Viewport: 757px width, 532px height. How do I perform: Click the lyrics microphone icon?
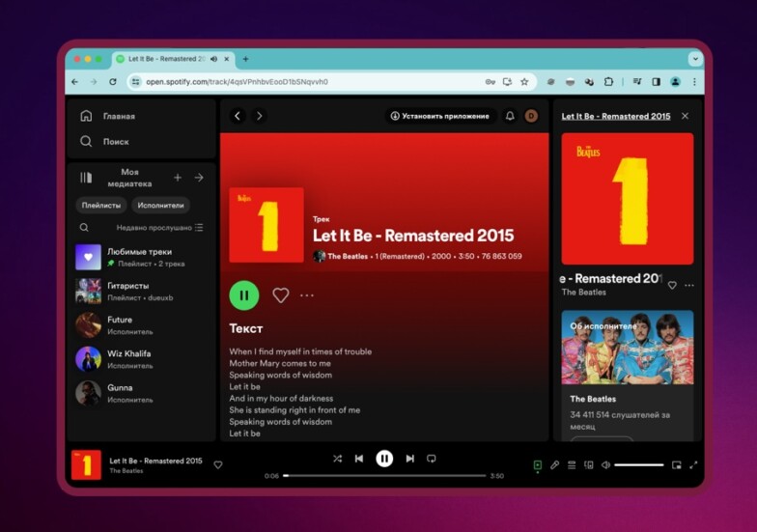555,464
